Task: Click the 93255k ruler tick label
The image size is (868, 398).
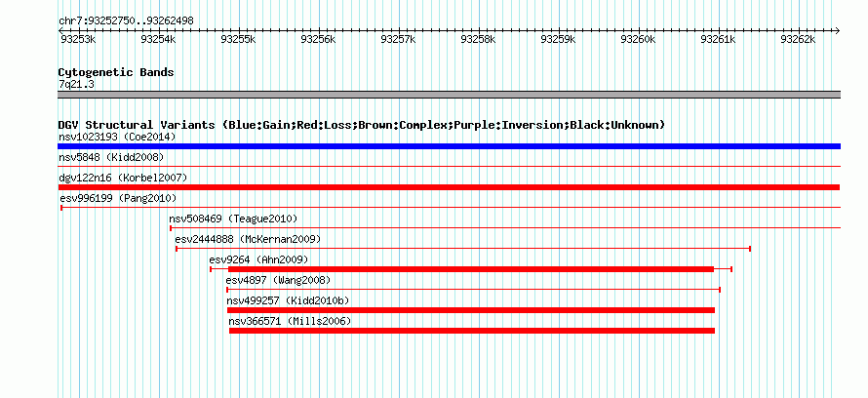Action: 239,39
